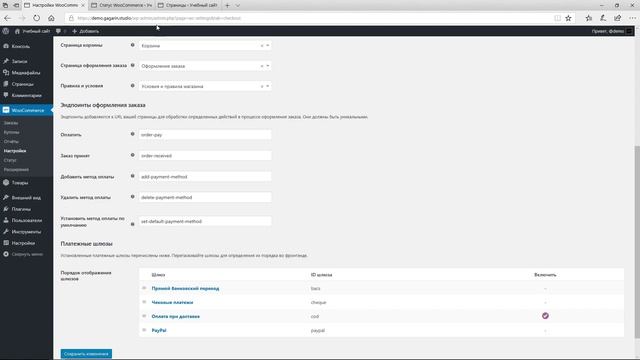This screenshot has height=360, width=640.
Task: Set tabs aside icon
Action: [16, 5]
